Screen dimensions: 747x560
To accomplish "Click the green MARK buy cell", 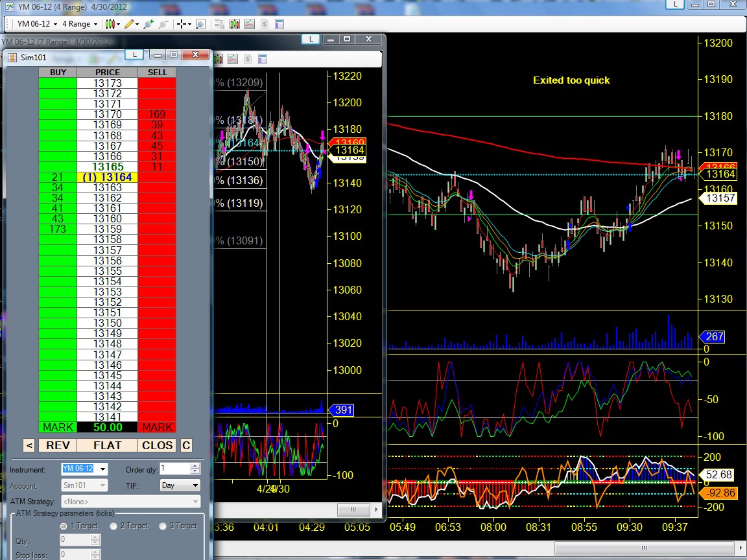I will (x=58, y=427).
